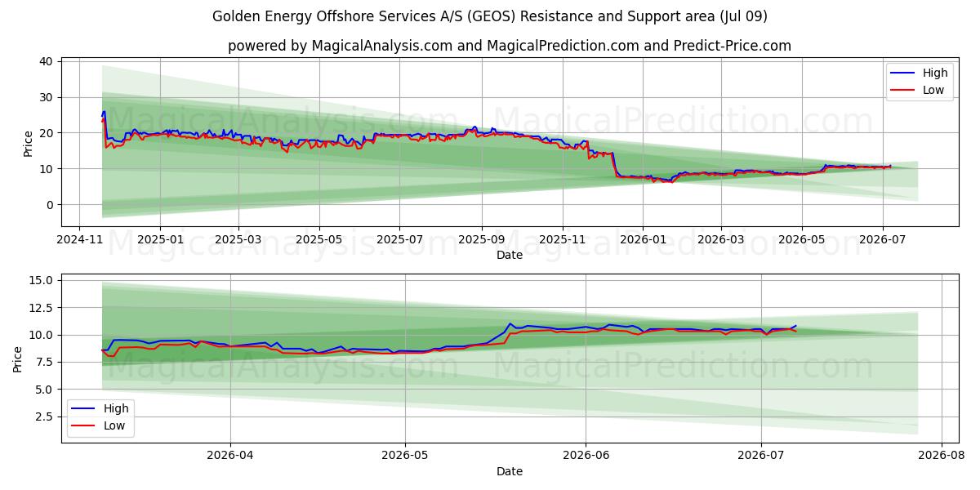Click the 'Date' x-axis label of top chart
980x490 pixels.
click(510, 256)
